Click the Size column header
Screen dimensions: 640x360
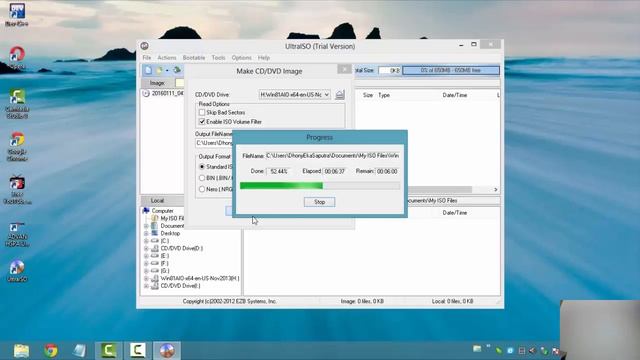(368, 95)
